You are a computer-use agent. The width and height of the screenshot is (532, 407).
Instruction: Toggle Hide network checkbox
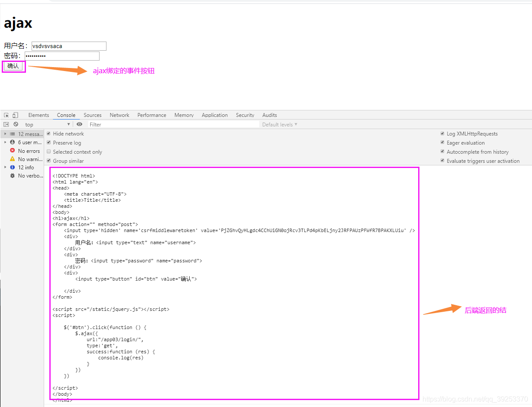point(48,134)
